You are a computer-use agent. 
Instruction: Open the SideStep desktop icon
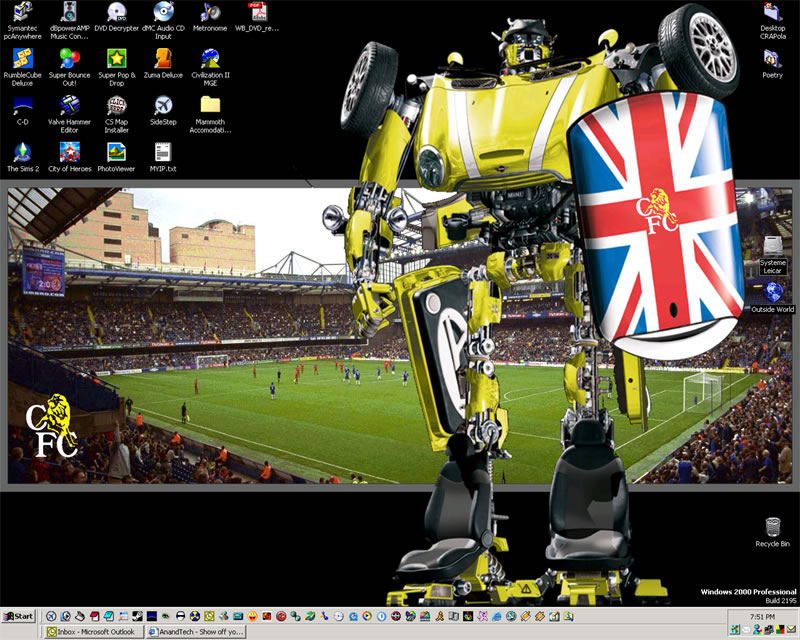click(x=163, y=105)
